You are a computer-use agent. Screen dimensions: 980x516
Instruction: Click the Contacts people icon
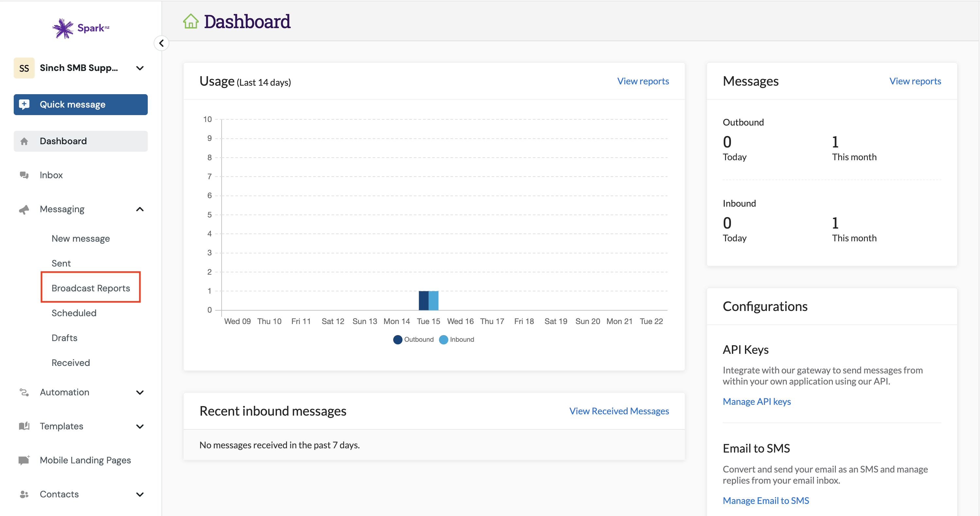(24, 494)
